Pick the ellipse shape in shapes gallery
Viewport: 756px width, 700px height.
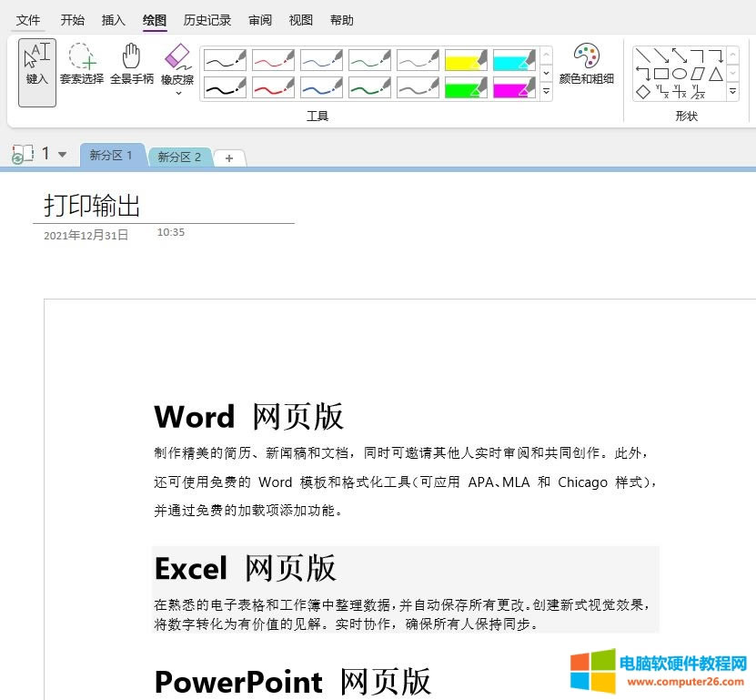pyautogui.click(x=679, y=74)
